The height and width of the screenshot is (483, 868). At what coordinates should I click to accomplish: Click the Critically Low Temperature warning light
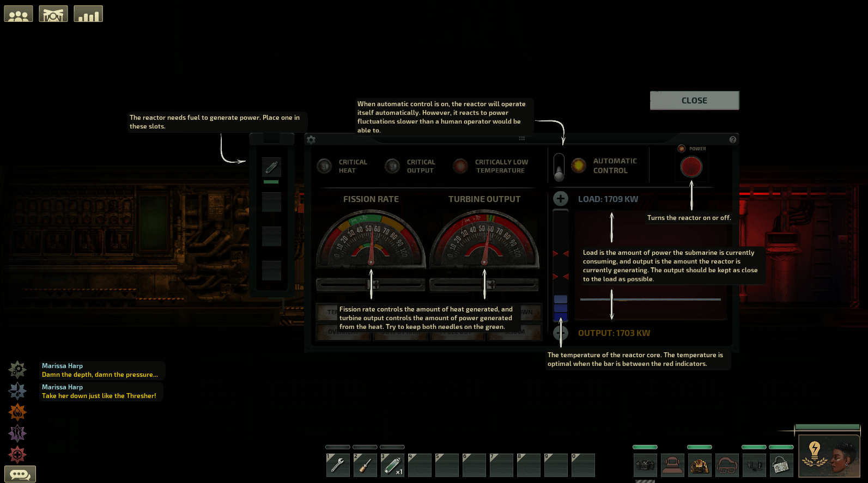point(460,166)
